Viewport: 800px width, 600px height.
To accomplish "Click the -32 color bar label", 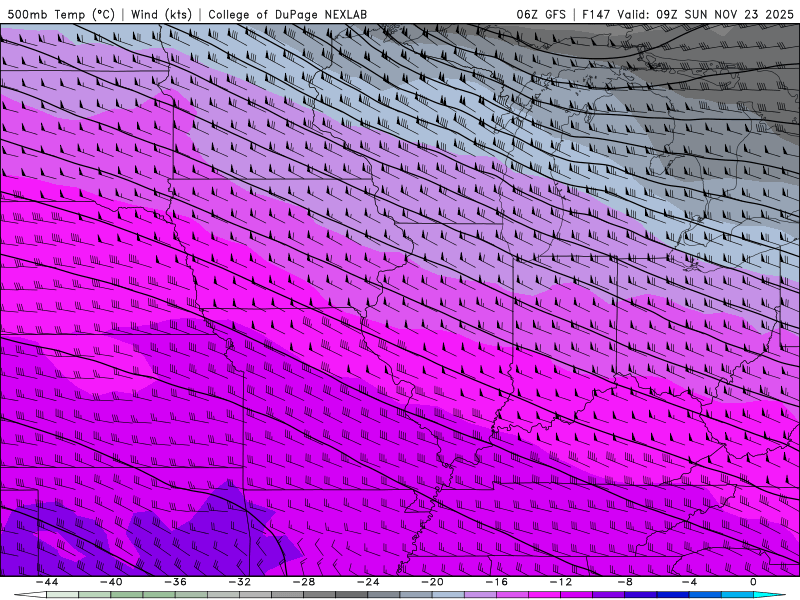I will point(239,582).
